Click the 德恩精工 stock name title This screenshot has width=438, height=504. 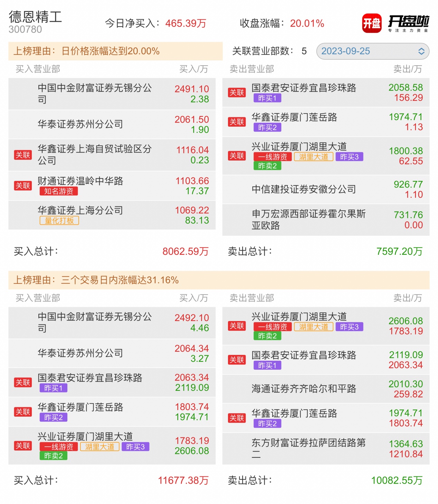(x=35, y=17)
